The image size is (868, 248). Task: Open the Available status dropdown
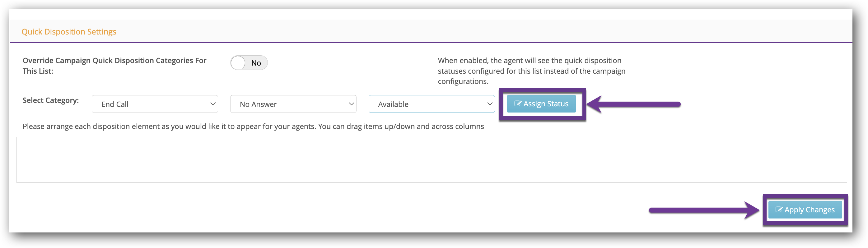pos(432,104)
